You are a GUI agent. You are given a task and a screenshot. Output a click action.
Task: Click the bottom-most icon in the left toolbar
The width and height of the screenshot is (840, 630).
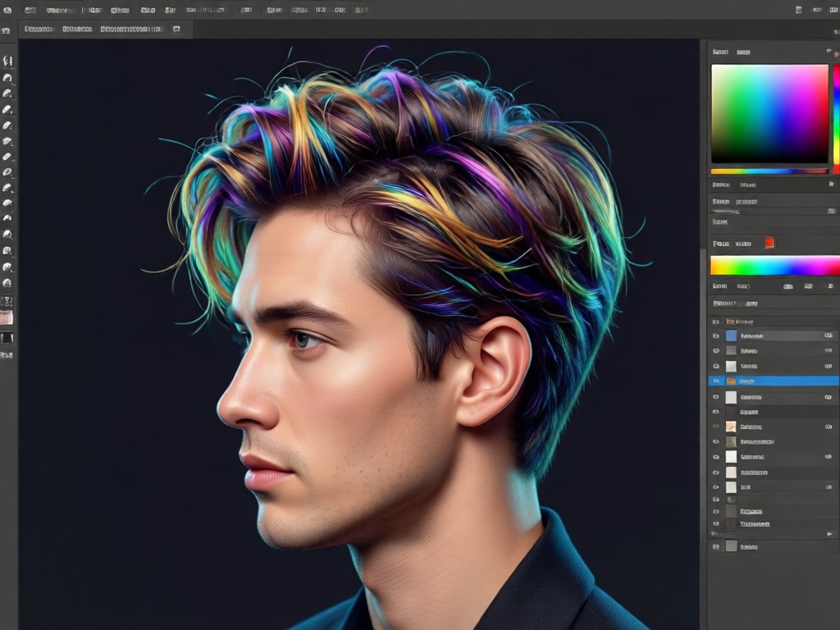(x=7, y=354)
